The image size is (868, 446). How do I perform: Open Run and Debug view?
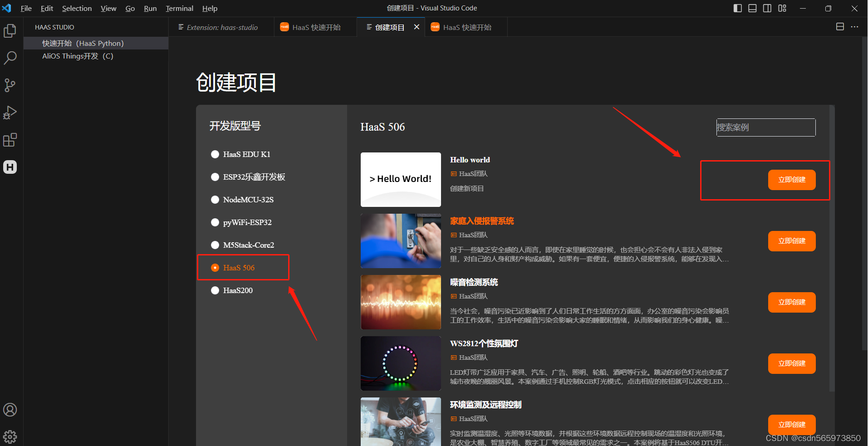point(10,113)
